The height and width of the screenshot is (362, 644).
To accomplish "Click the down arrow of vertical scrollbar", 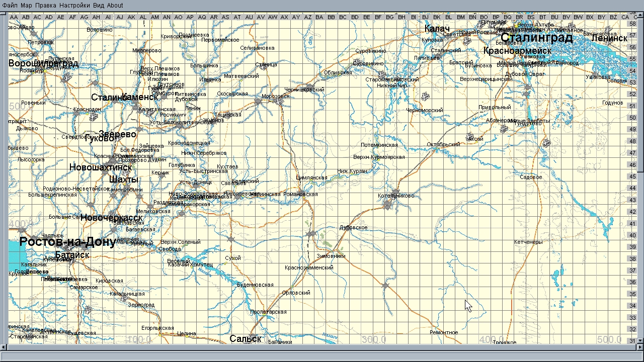I will [640, 340].
